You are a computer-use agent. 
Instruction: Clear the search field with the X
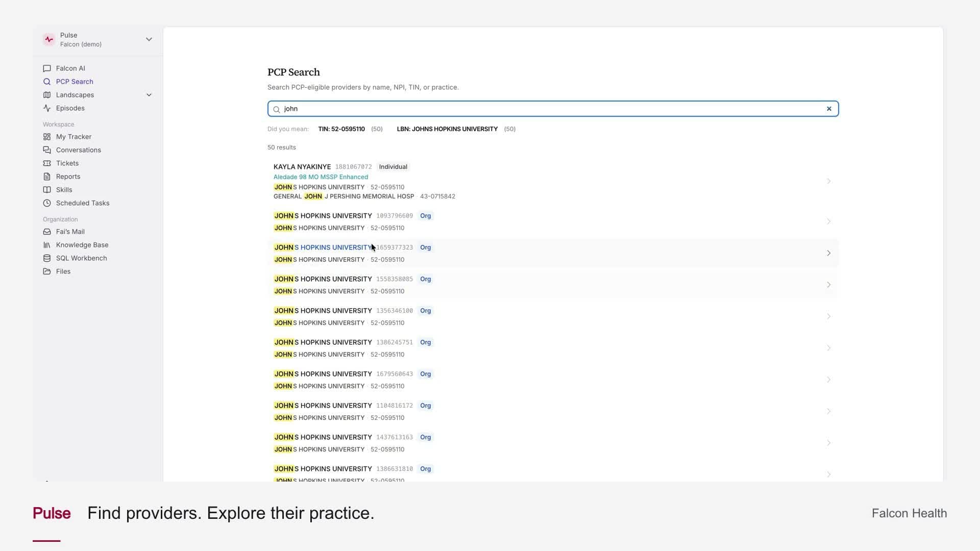(x=829, y=109)
